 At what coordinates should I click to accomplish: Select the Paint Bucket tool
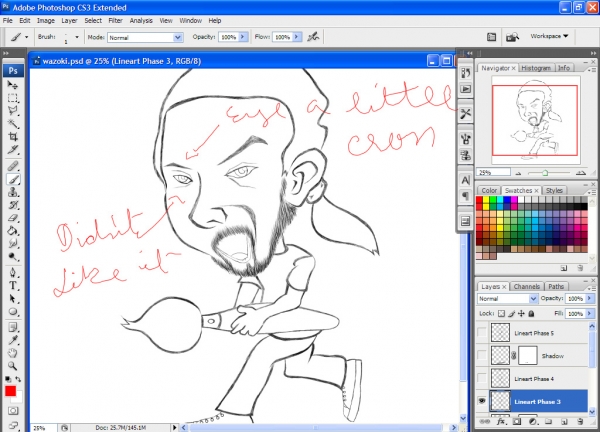click(13, 231)
